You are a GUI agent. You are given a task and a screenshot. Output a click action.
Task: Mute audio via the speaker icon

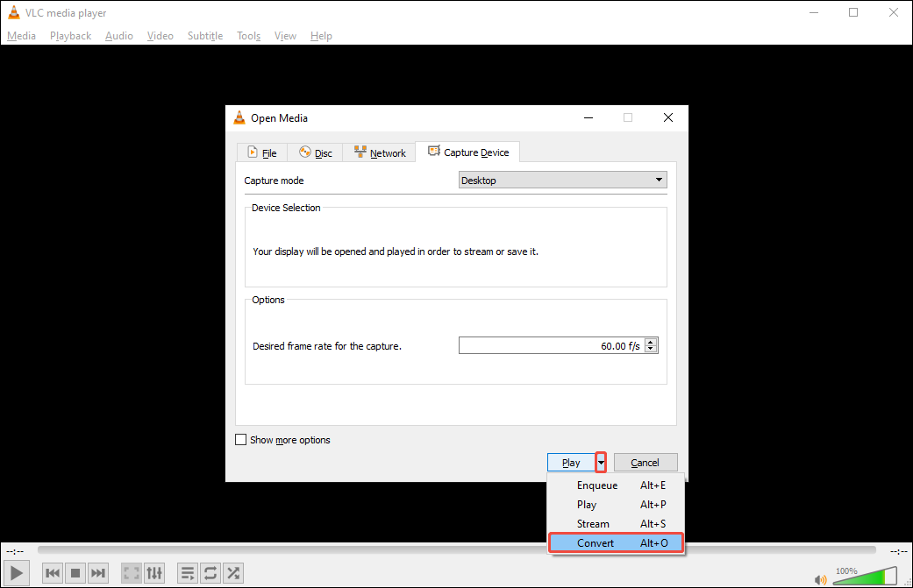tap(820, 577)
